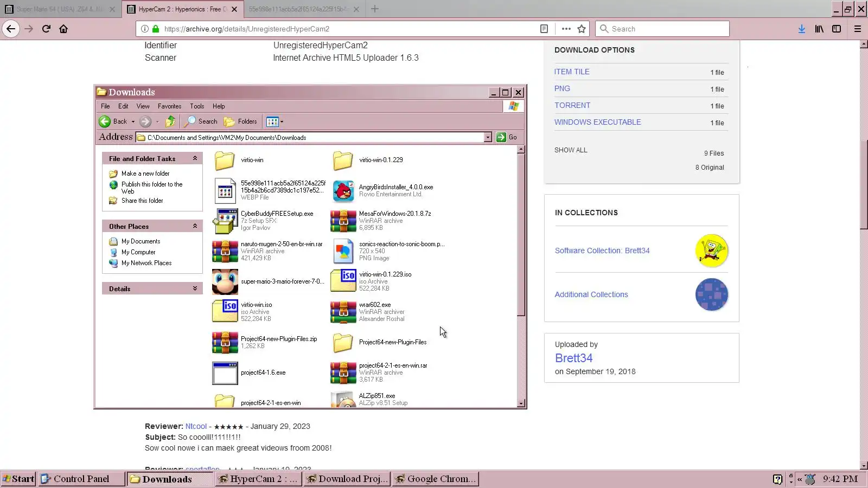Open the File menu in Downloads
Viewport: 868px width, 488px height.
pos(105,106)
